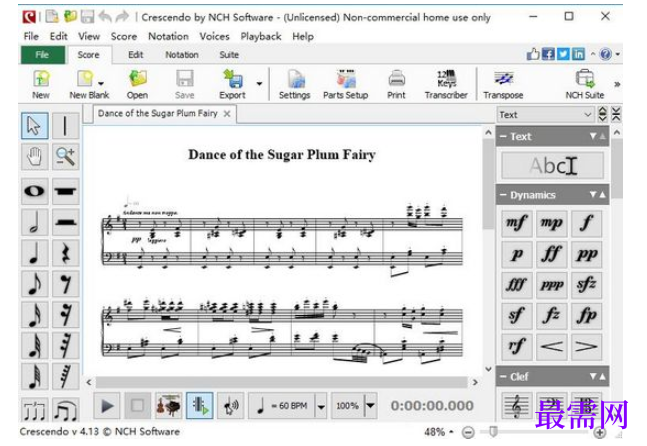The image size is (647, 446).
Task: Select the whole rest tool
Action: 65,191
